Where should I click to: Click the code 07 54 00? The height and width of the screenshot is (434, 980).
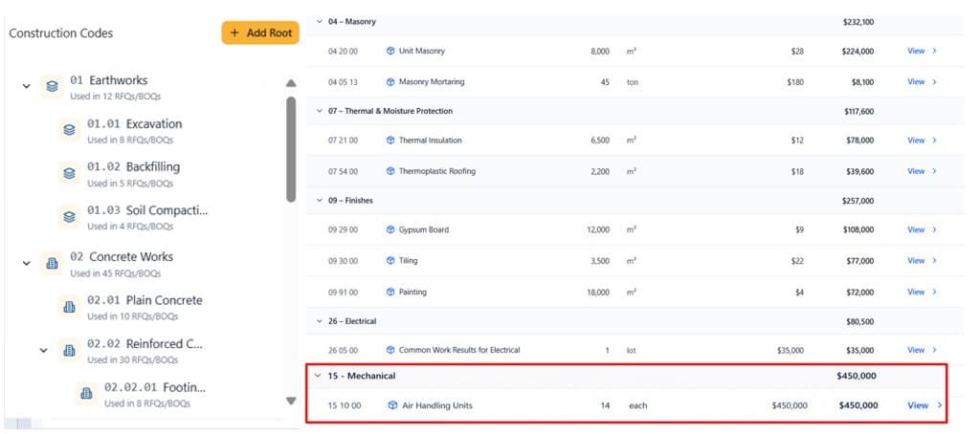pyautogui.click(x=344, y=171)
